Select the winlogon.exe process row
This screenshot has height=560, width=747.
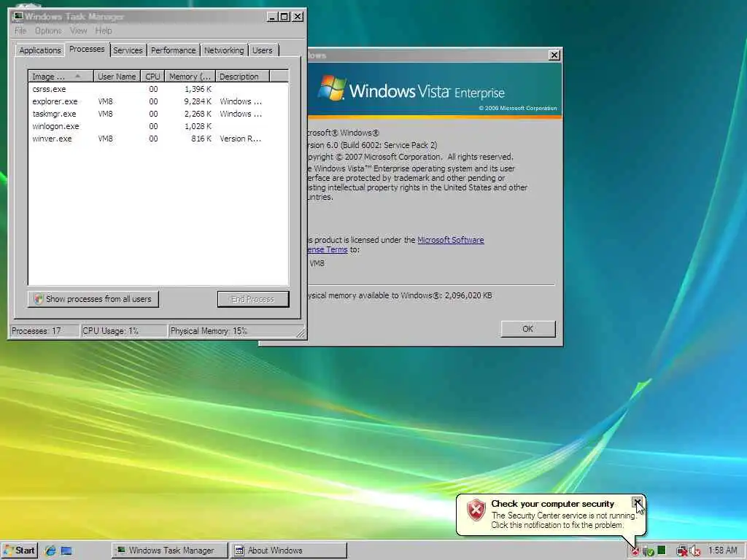click(x=158, y=126)
